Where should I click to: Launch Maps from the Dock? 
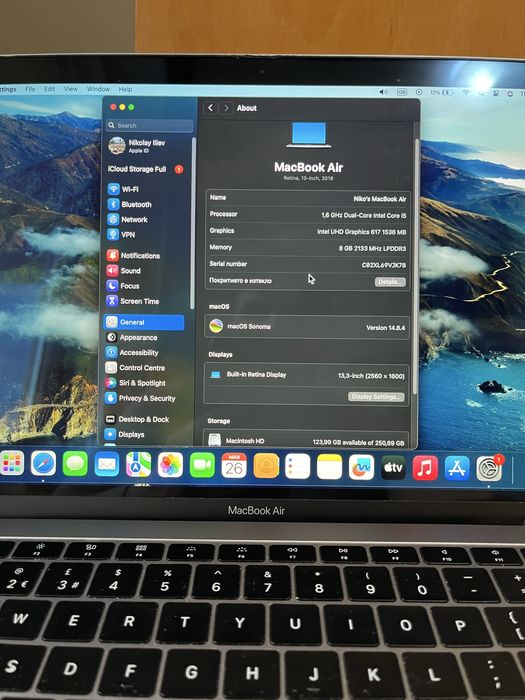point(138,465)
